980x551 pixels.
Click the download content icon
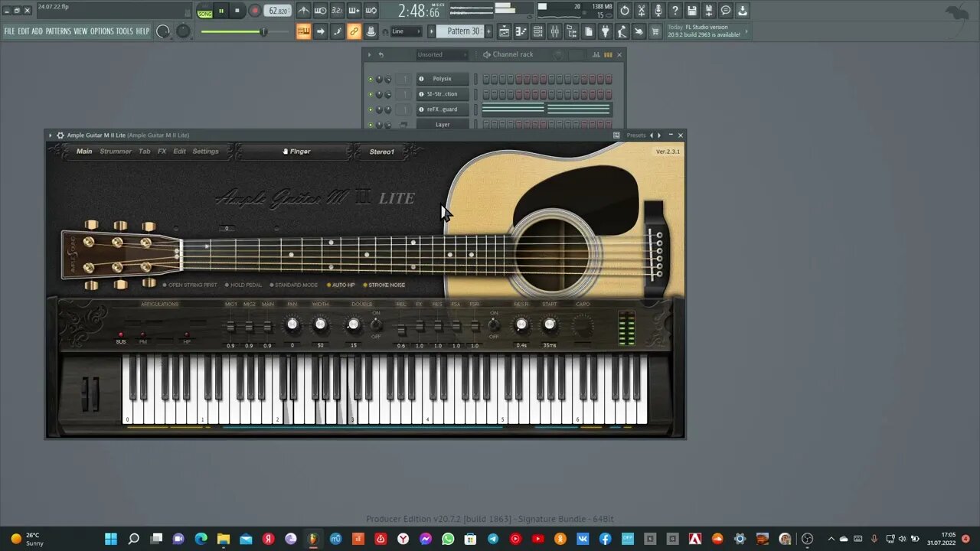point(743,11)
